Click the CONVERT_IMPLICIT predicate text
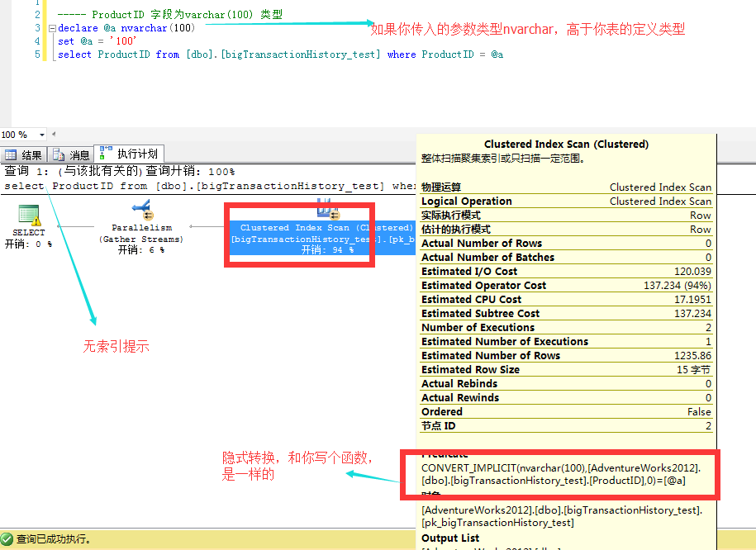The image size is (756, 550). click(x=561, y=474)
